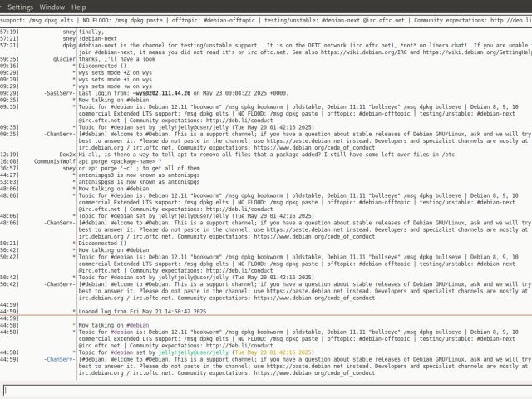Click the 12:19] timestamp
This screenshot has height=399, width=532.
pyautogui.click(x=9, y=155)
